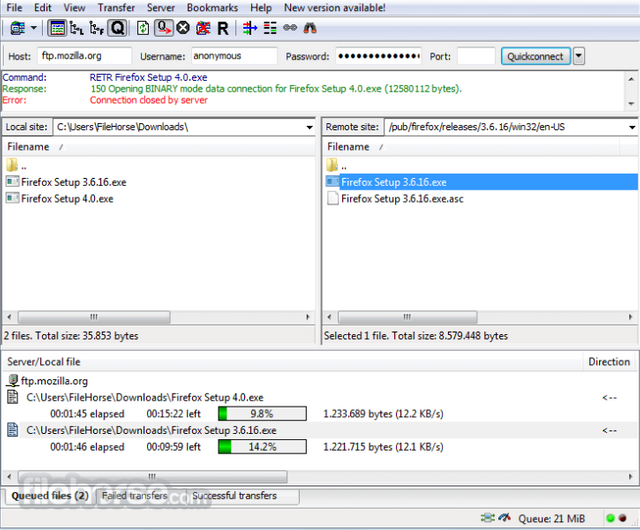Image resolution: width=640 pixels, height=530 pixels.
Task: Expand the Remote site path dropdown
Action: [632, 127]
